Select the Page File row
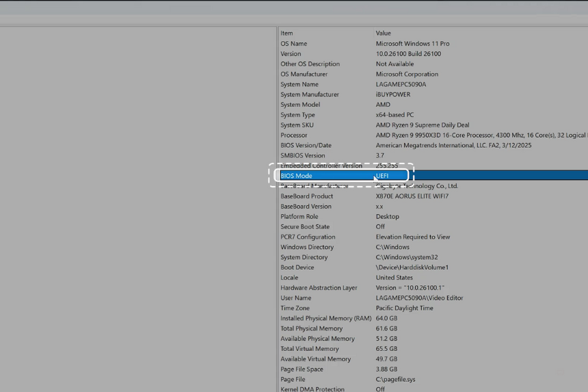The image size is (588, 392). pos(293,380)
